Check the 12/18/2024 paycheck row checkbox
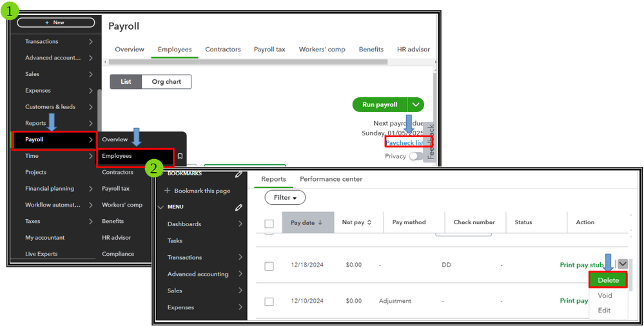This screenshot has height=326, width=644. pyautogui.click(x=269, y=266)
